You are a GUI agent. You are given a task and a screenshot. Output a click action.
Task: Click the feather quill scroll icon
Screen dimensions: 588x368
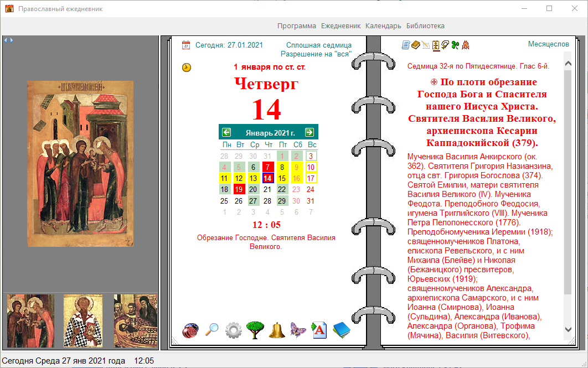(445, 45)
